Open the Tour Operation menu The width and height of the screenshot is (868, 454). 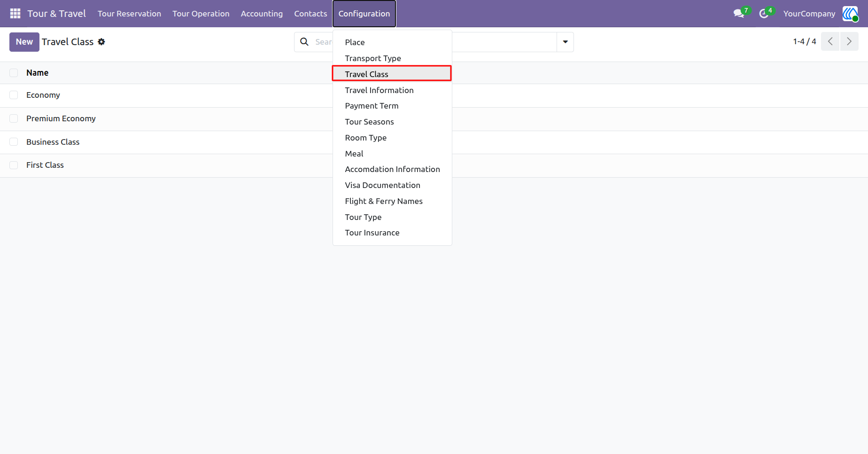coord(201,14)
